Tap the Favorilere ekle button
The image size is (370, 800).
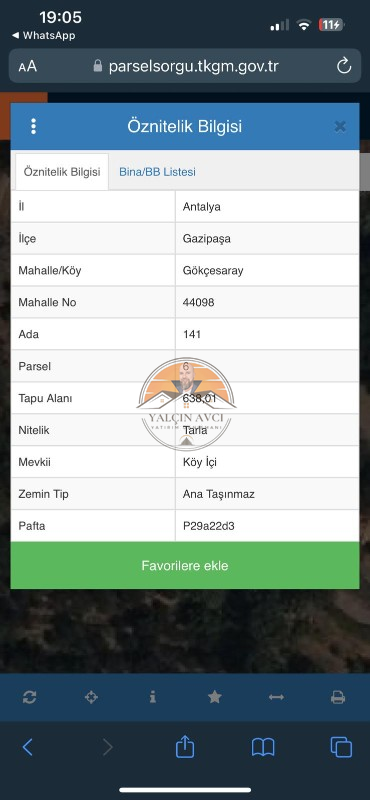(x=185, y=565)
